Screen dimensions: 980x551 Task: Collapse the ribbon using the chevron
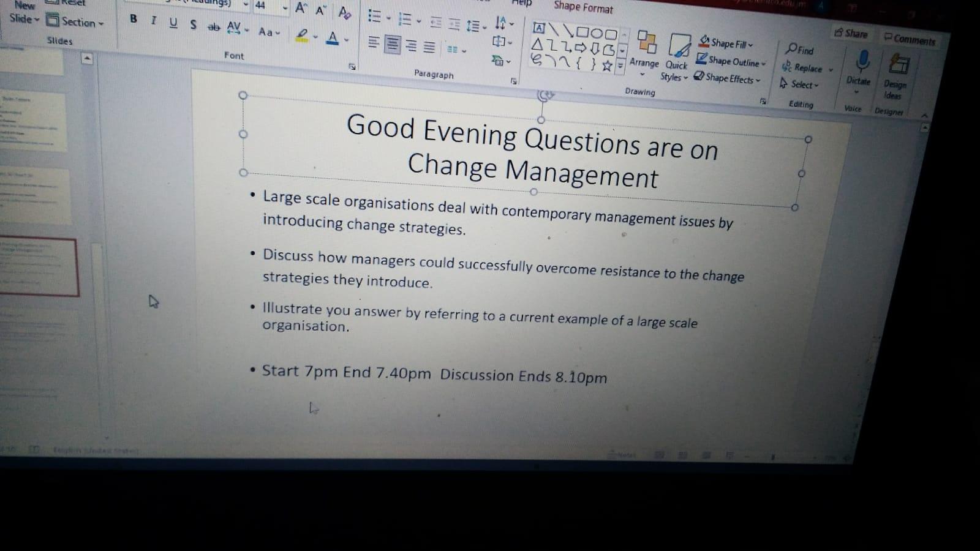click(x=924, y=115)
